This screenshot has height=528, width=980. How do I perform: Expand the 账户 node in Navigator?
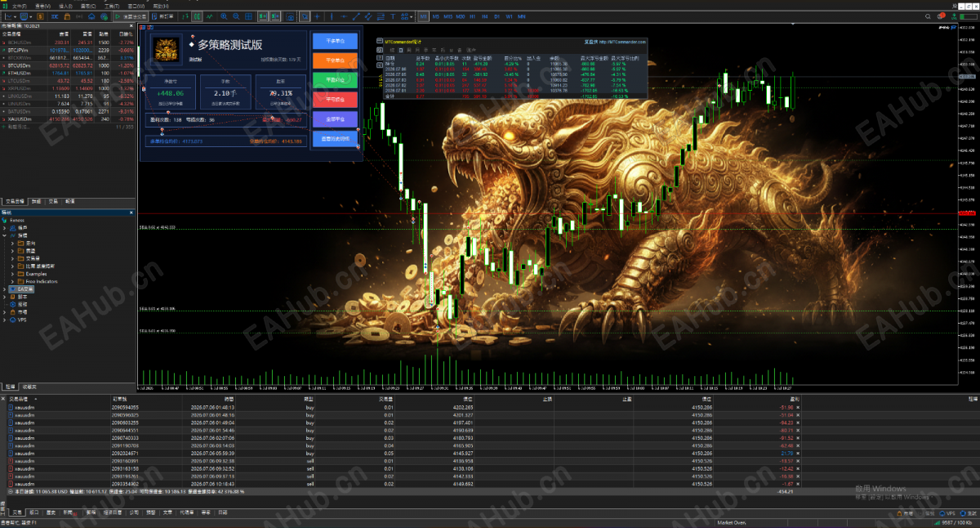[5, 227]
